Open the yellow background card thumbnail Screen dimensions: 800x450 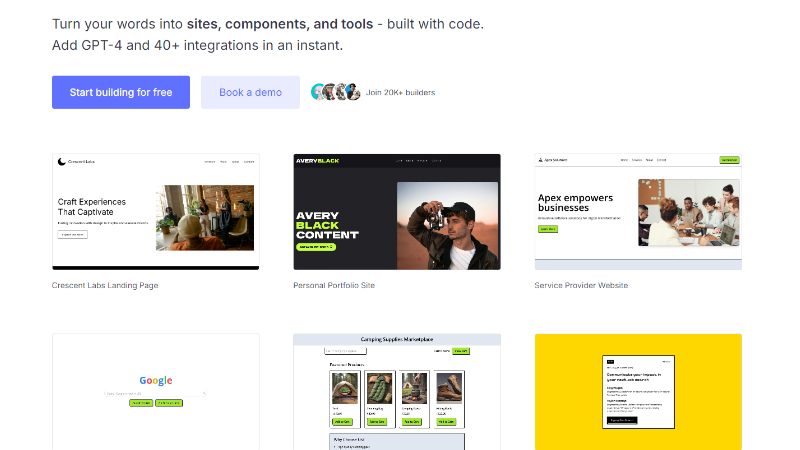(x=638, y=392)
